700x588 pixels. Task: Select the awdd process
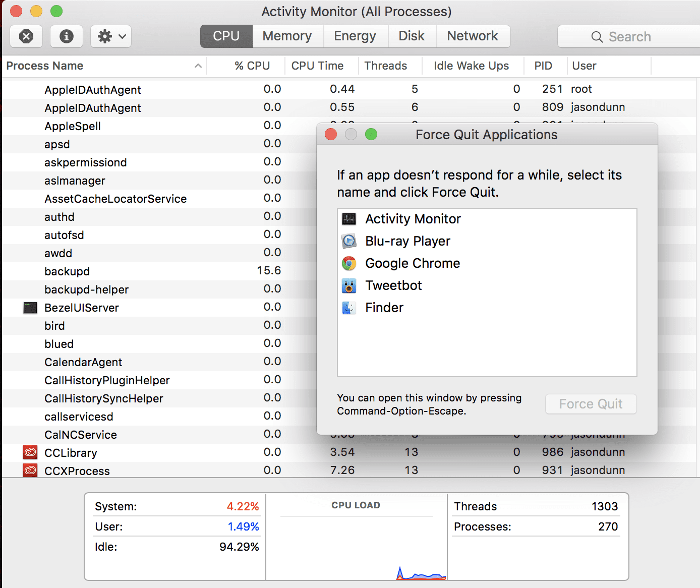(x=58, y=253)
